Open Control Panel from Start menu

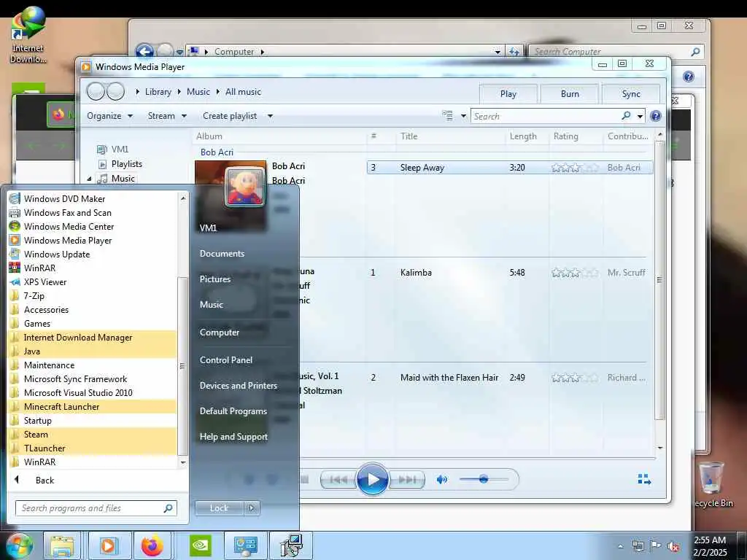[x=226, y=360]
